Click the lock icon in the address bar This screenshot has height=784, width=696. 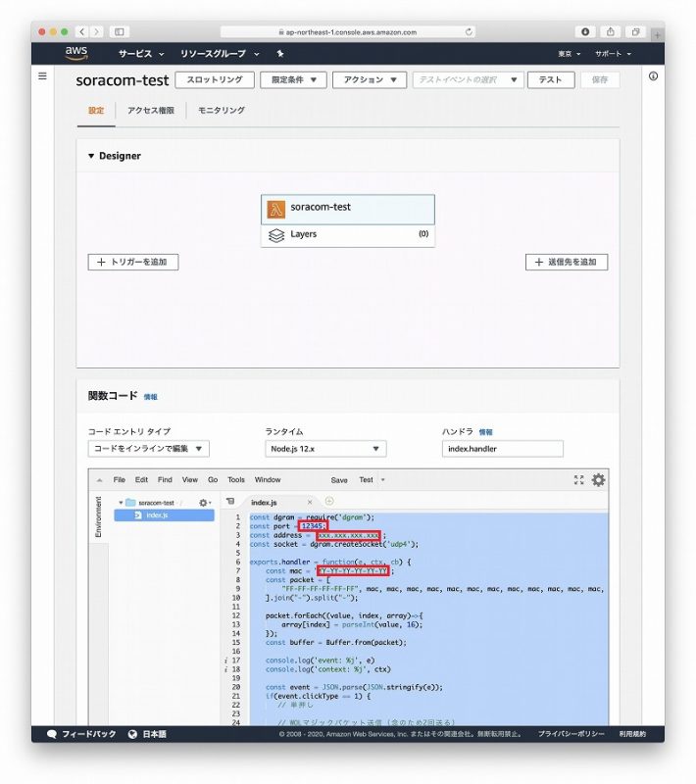pos(281,32)
